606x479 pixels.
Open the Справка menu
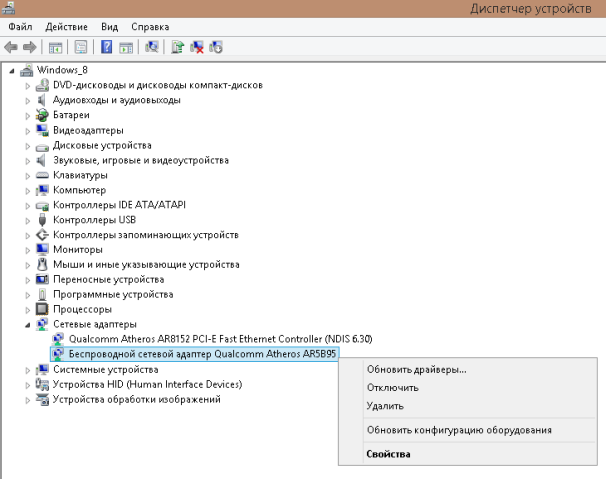150,27
